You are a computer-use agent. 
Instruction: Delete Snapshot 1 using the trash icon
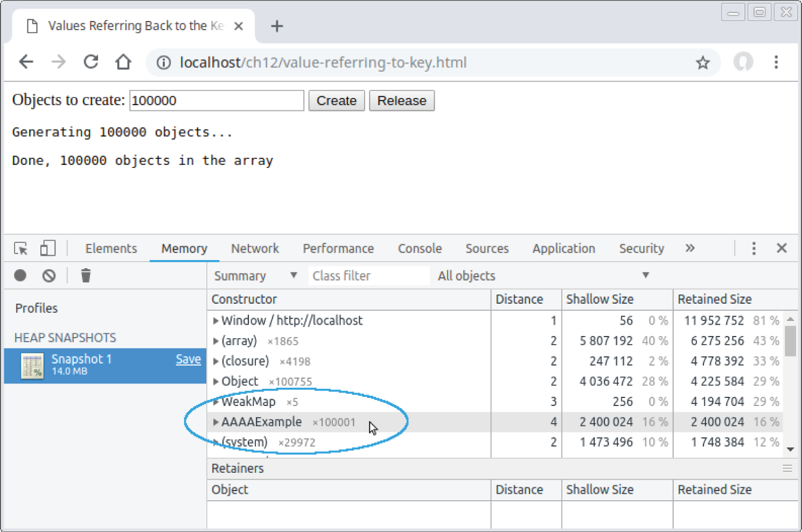(x=86, y=275)
